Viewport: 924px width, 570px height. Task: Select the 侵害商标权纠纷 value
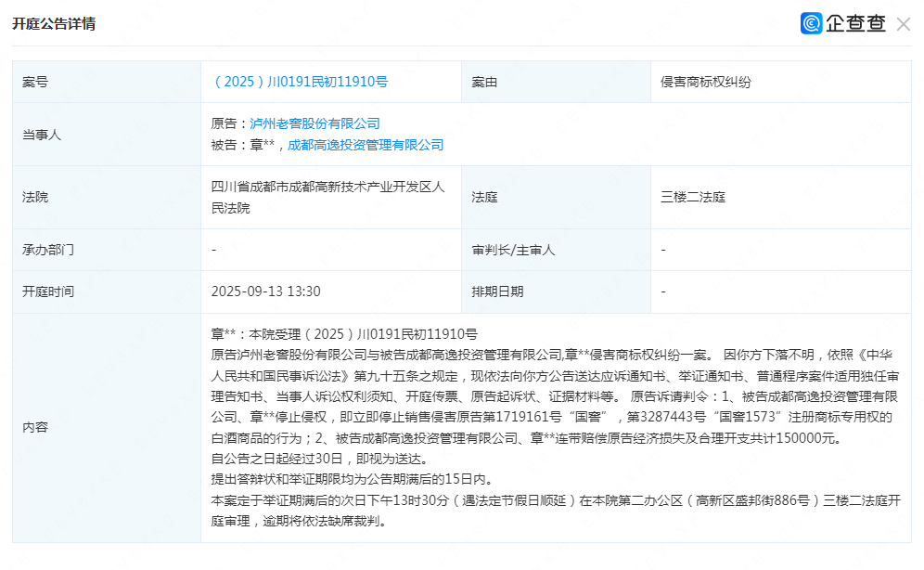tap(705, 82)
